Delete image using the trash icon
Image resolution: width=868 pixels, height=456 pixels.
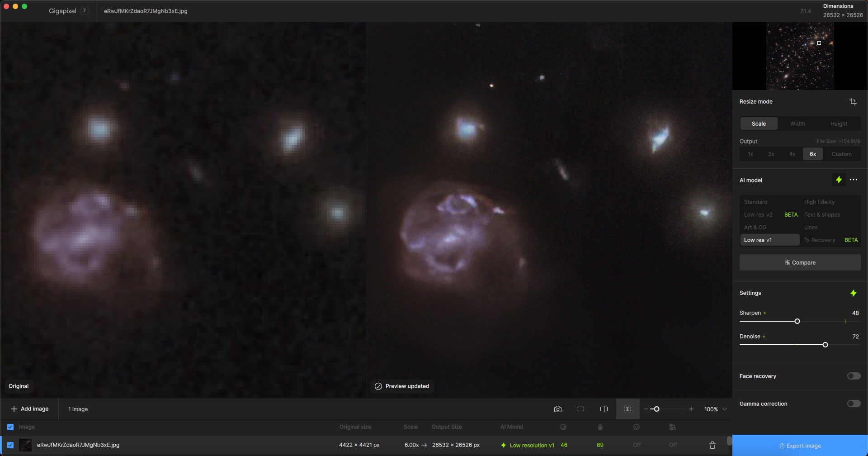point(712,445)
